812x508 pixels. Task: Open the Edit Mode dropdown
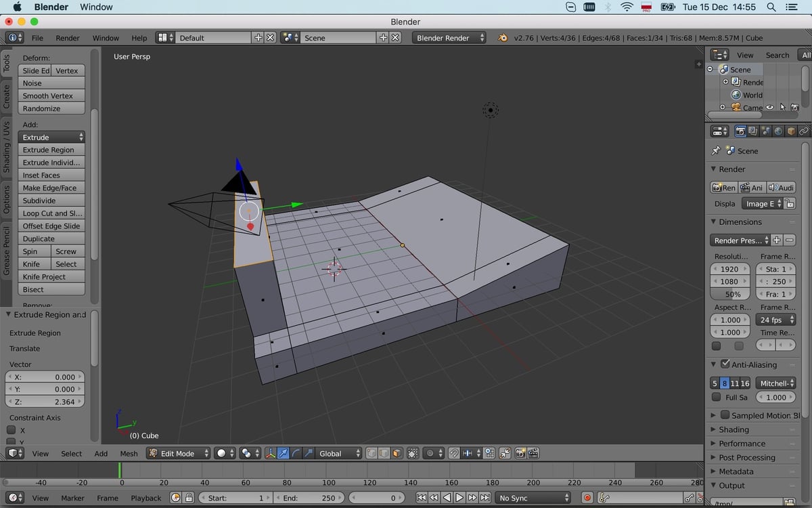pos(177,453)
